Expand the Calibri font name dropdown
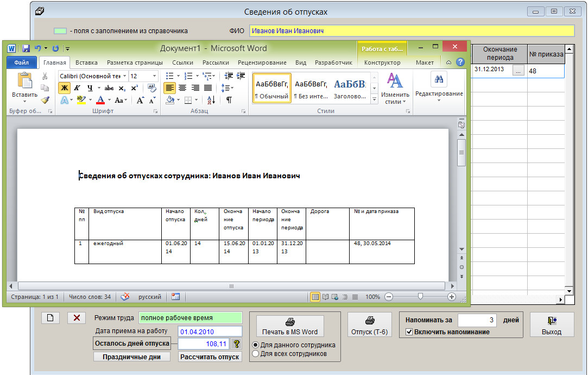Screen dimensions: 588x375 [124, 76]
